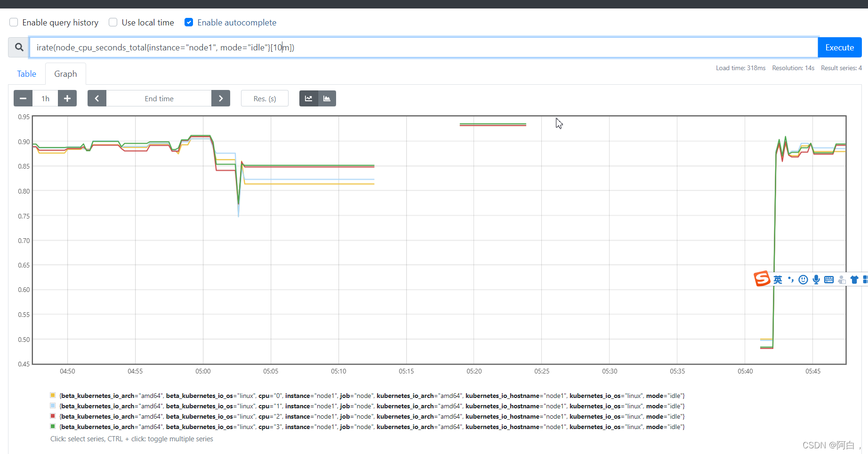The height and width of the screenshot is (454, 868).
Task: Click the cpu="3" series legend text
Action: point(372,427)
